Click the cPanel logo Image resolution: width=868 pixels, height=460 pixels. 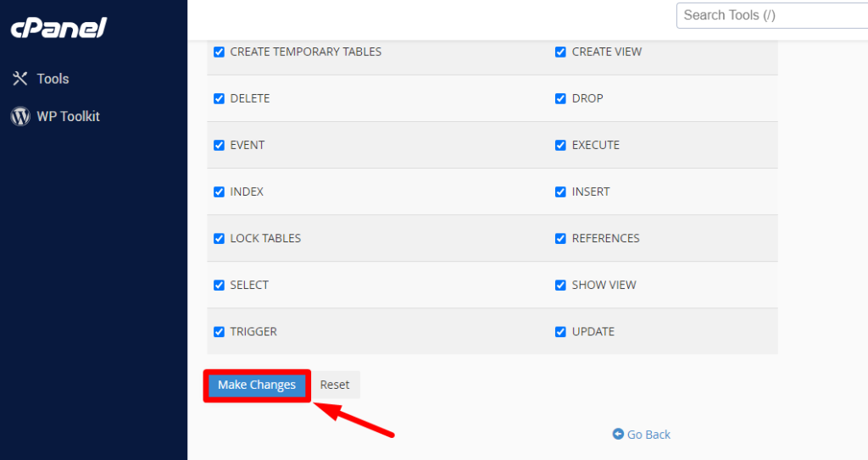pyautogui.click(x=58, y=28)
